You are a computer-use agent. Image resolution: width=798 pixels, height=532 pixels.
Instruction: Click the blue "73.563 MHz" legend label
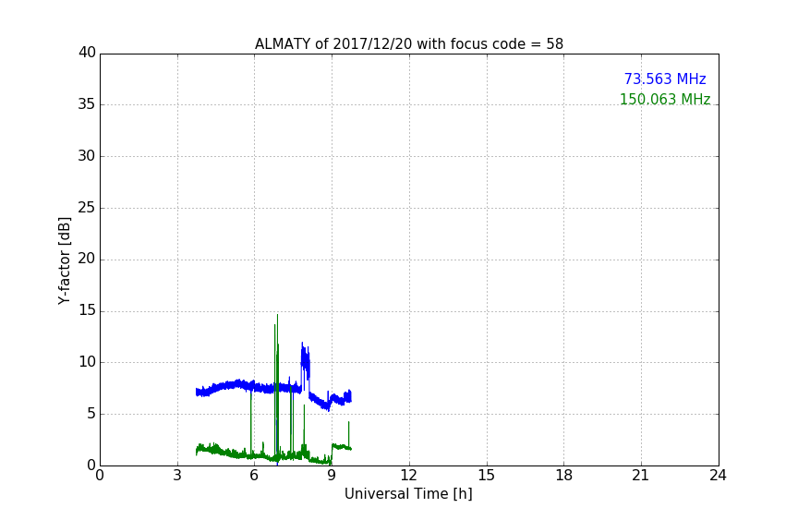pos(665,79)
